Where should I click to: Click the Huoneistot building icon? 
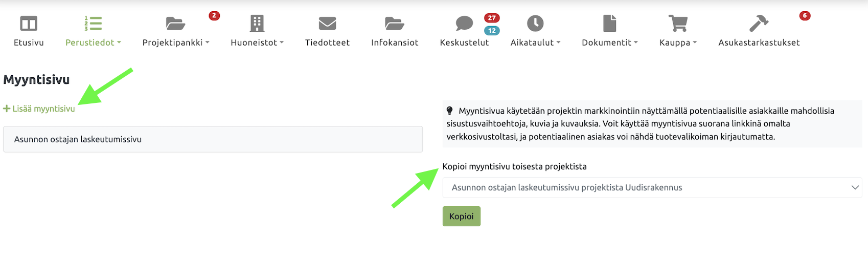[257, 24]
